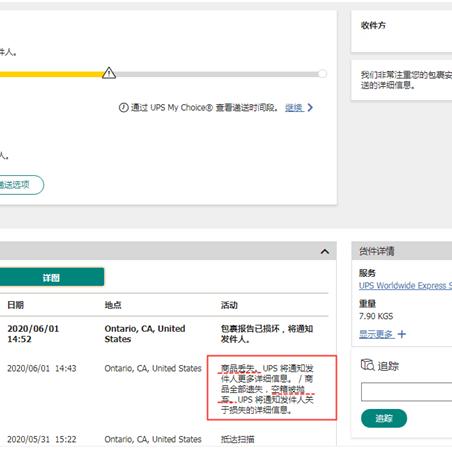Click the 7.90 KGS weight value
This screenshot has width=452, height=452.
coord(376,316)
